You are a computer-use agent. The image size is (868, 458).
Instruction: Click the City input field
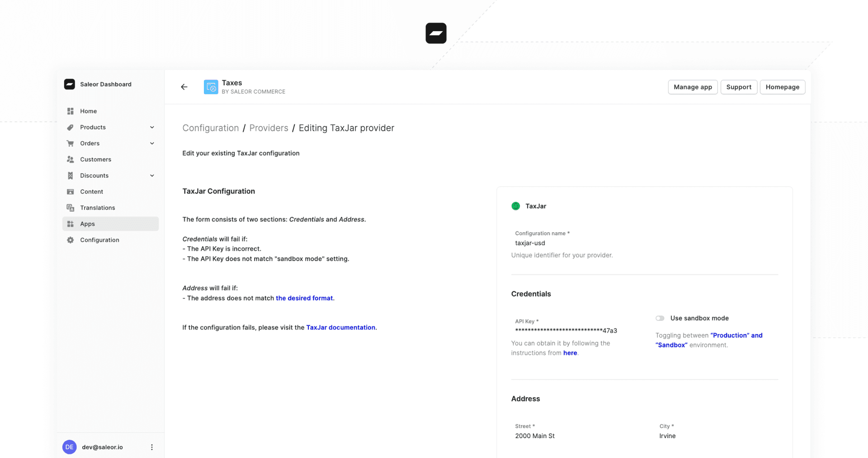pyautogui.click(x=717, y=431)
